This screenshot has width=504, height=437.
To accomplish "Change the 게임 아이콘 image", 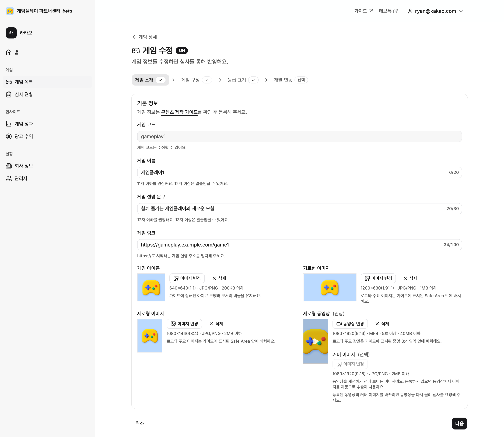I will point(187,278).
